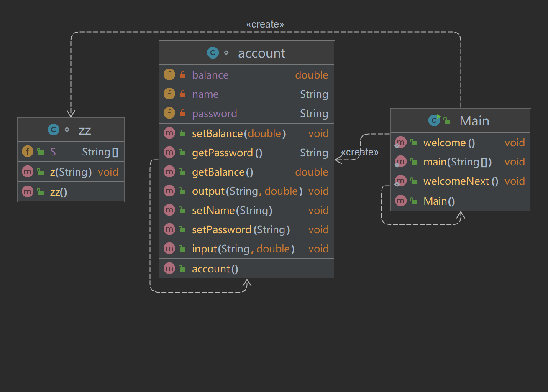Click the static method icon next to welcome
This screenshot has width=548, height=392.
click(x=400, y=142)
